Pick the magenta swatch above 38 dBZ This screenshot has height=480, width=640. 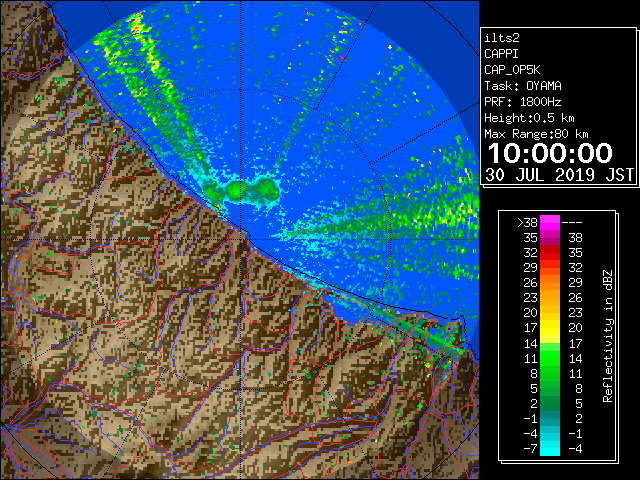point(550,222)
